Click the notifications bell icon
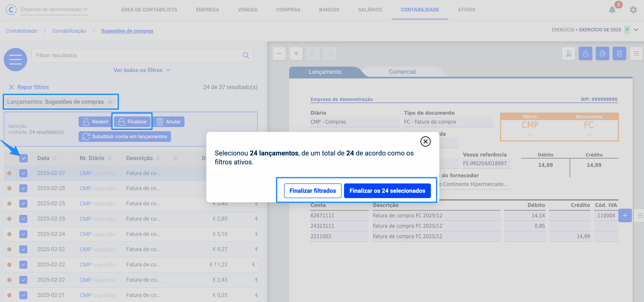Viewport: 644px width, 302px height. 612,10
